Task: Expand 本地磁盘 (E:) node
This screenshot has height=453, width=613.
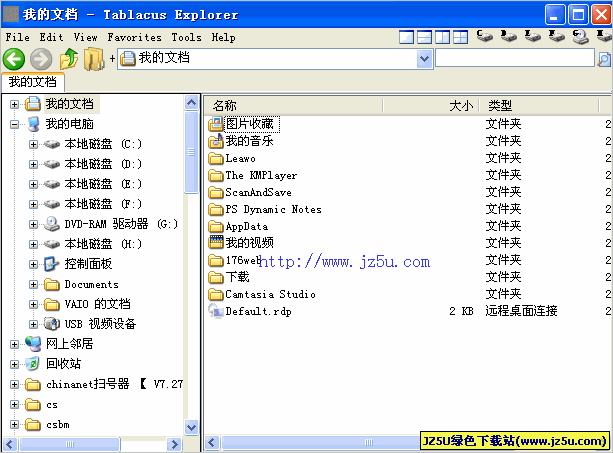Action: click(x=33, y=184)
